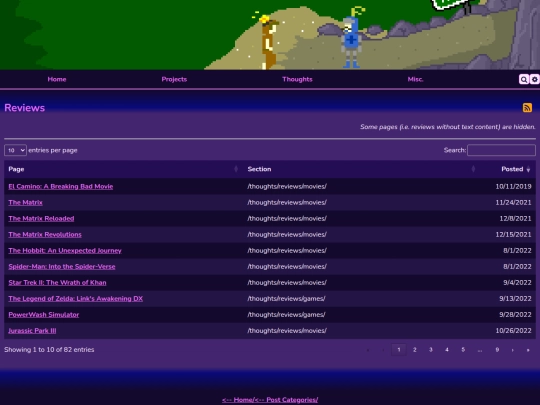Open The Matrix Reloaded review
This screenshot has width=540, height=405.
click(41, 218)
